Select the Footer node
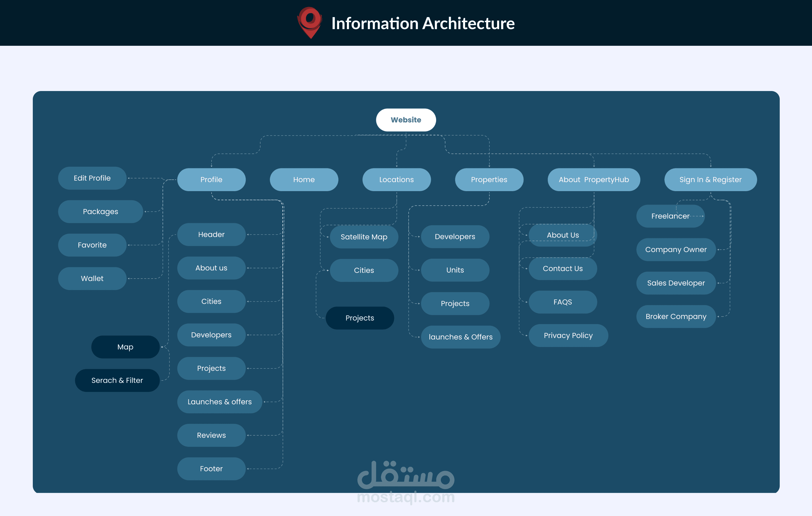The width and height of the screenshot is (812, 516). pyautogui.click(x=211, y=468)
